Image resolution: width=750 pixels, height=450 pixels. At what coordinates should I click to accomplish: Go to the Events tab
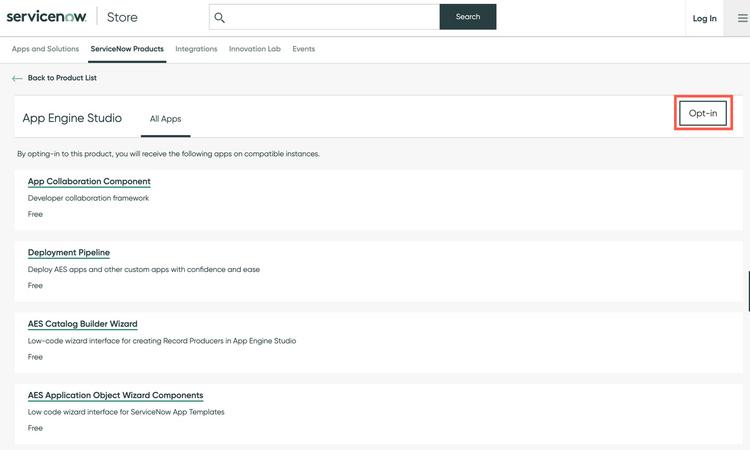coord(303,49)
